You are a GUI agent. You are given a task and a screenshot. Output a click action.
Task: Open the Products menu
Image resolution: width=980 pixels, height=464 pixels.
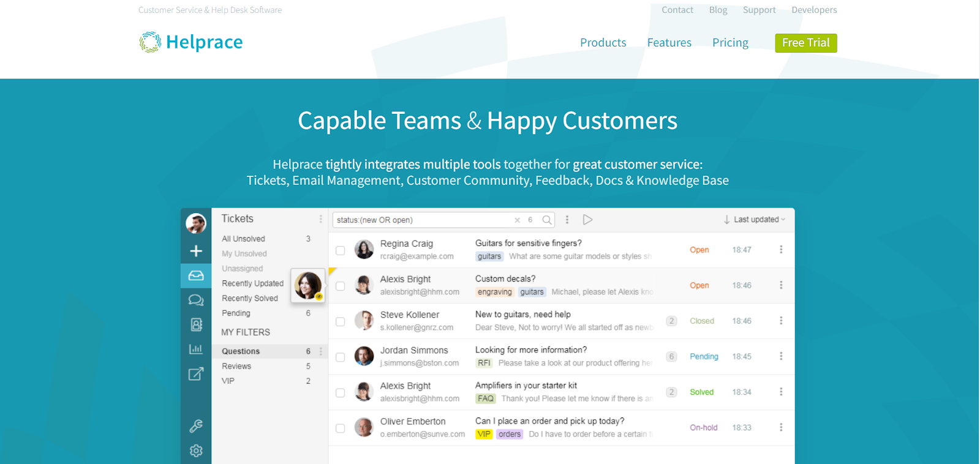(603, 43)
